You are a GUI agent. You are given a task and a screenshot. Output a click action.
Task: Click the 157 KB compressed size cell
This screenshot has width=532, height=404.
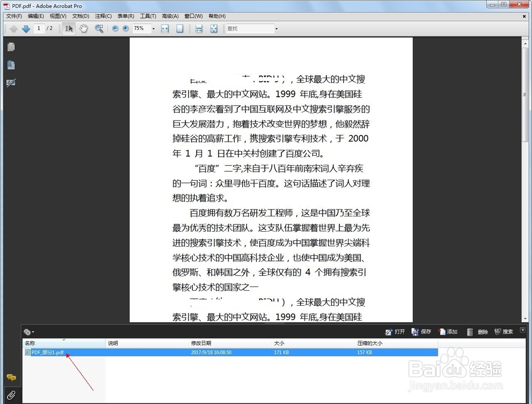tap(364, 352)
